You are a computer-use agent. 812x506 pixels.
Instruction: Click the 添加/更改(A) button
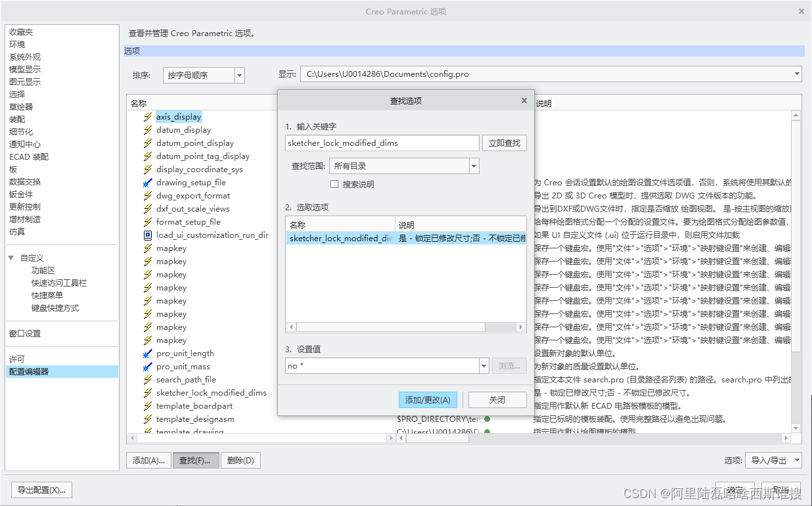[428, 400]
